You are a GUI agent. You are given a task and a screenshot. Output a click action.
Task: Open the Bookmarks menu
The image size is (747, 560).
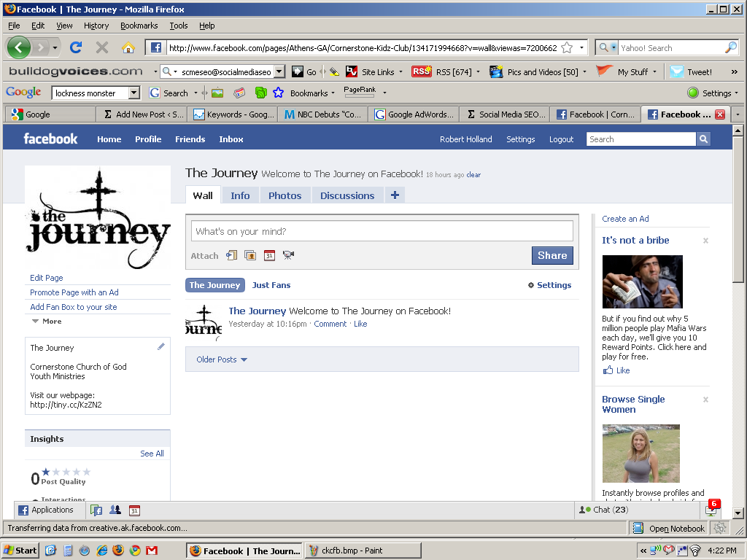click(x=139, y=26)
